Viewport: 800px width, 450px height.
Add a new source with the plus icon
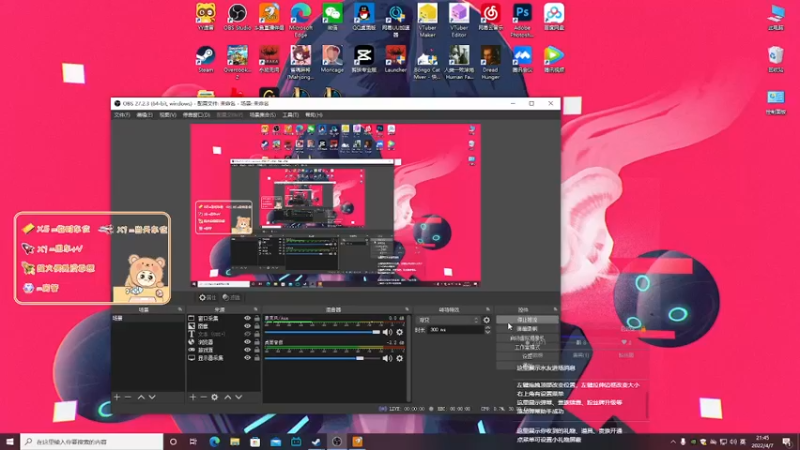point(193,397)
